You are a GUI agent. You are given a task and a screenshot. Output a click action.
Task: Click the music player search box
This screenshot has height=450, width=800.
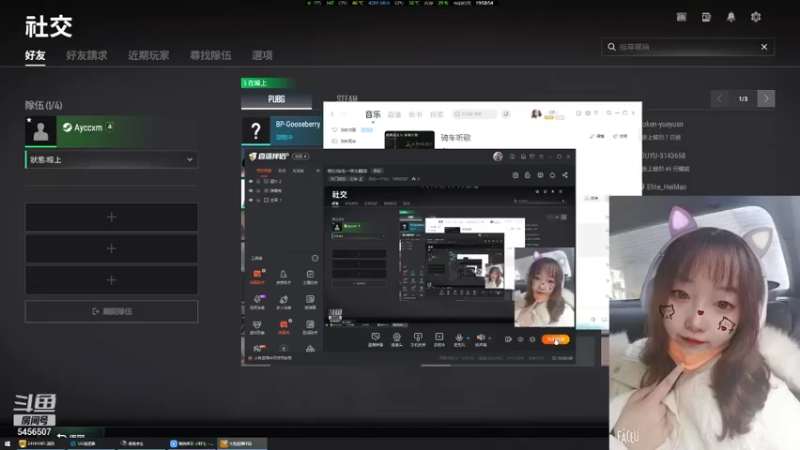point(474,114)
